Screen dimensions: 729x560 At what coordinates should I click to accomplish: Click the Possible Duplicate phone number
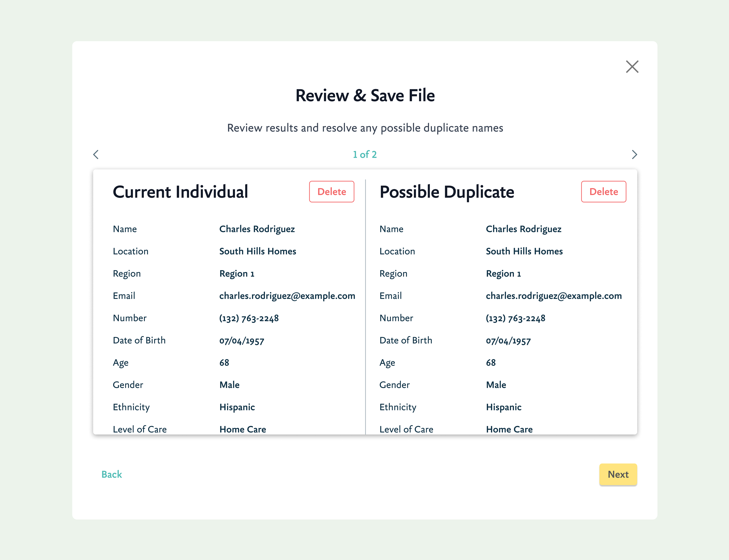point(516,318)
